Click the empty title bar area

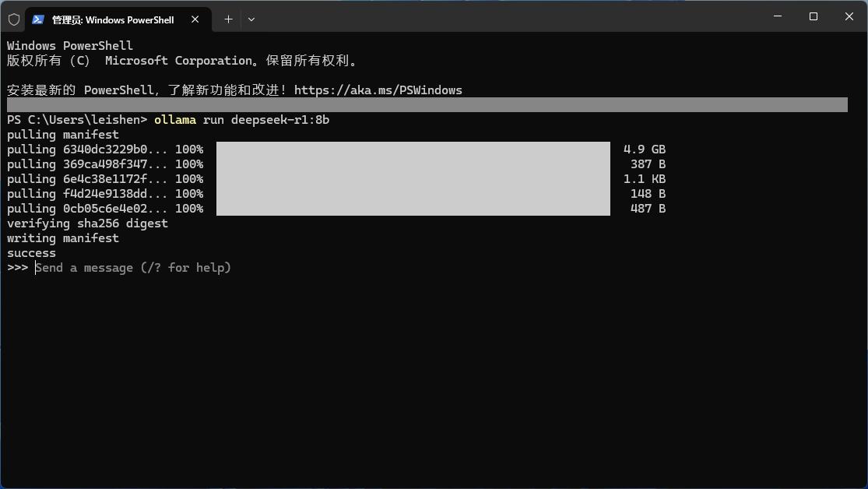506,17
